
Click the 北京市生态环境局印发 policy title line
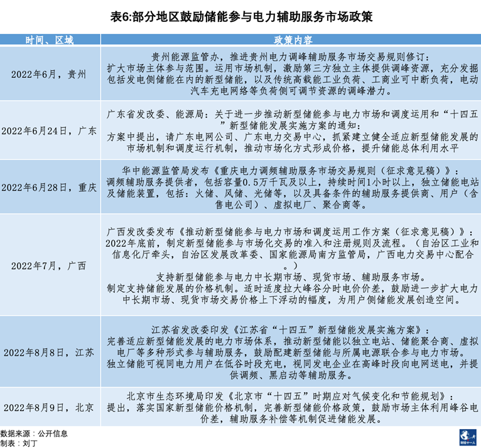click(x=290, y=395)
